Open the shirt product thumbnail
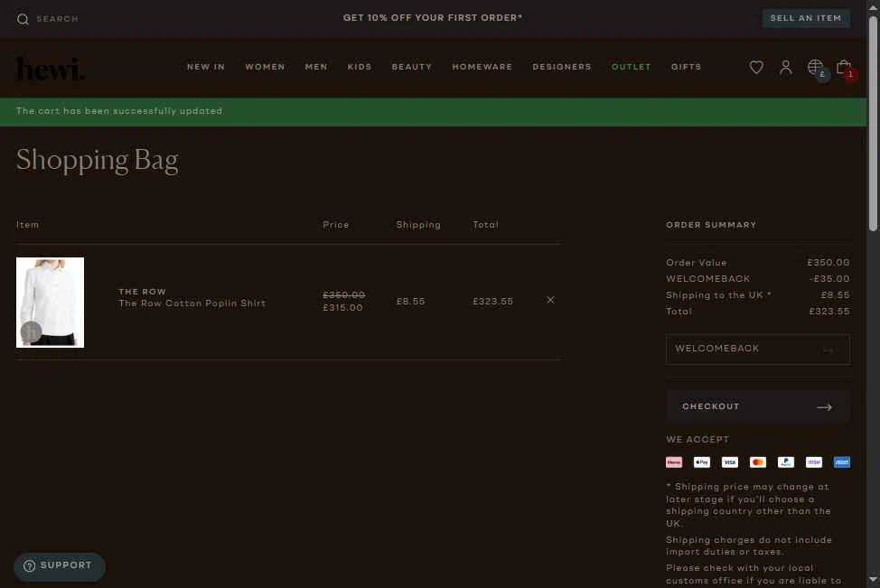Image resolution: width=880 pixels, height=588 pixels. [50, 303]
